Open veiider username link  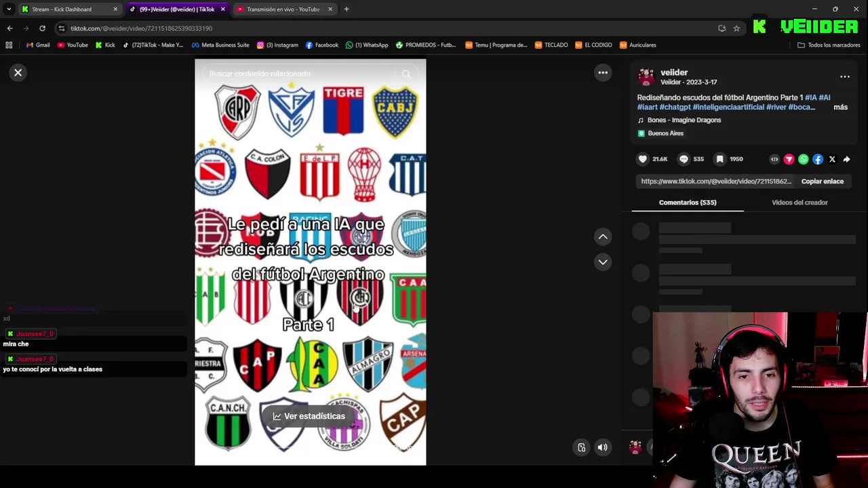[674, 73]
